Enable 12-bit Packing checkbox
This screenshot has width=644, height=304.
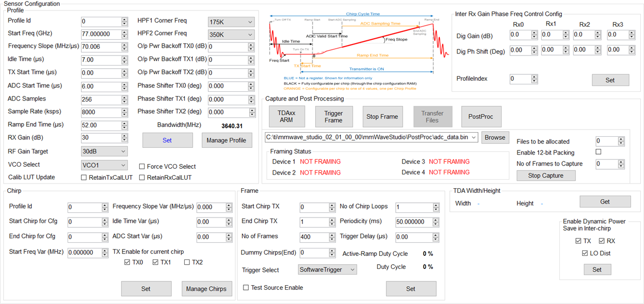pyautogui.click(x=598, y=152)
